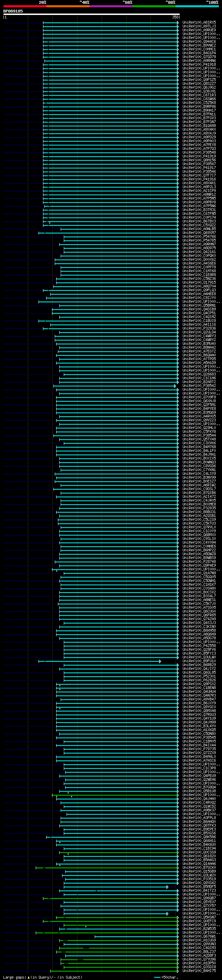Select the UniRef100_B4M768 label

(199, 447)
